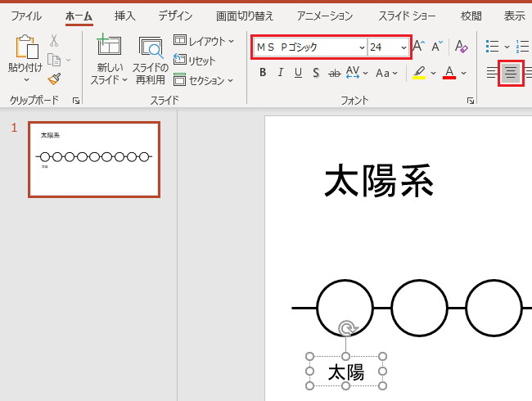Image resolution: width=532 pixels, height=401 pixels.
Task: Open the フォント dialog launcher
Action: click(471, 101)
